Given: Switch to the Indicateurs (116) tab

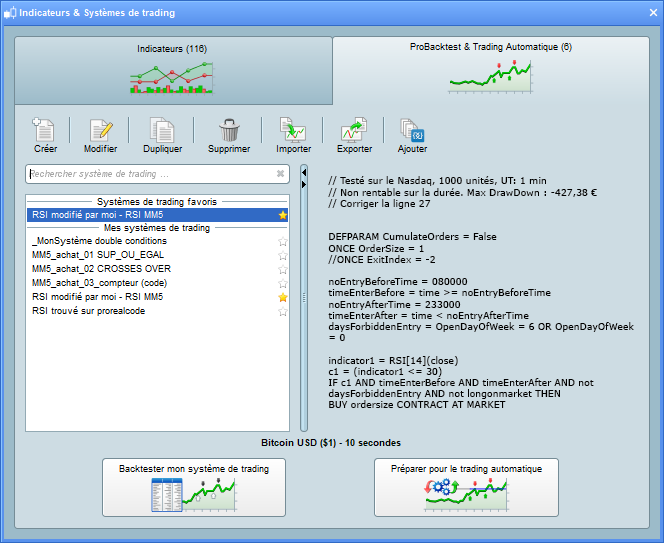Looking at the screenshot, I should click(x=174, y=70).
